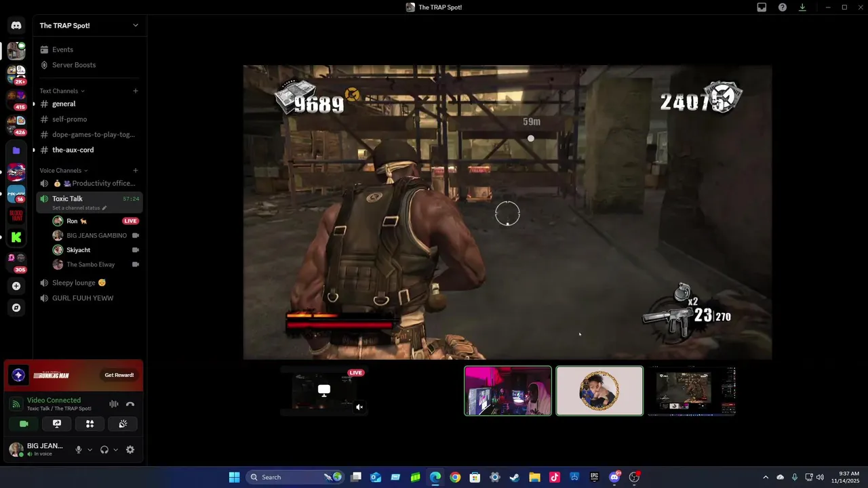
Task: Open the purple server folder icon
Action: 16,150
